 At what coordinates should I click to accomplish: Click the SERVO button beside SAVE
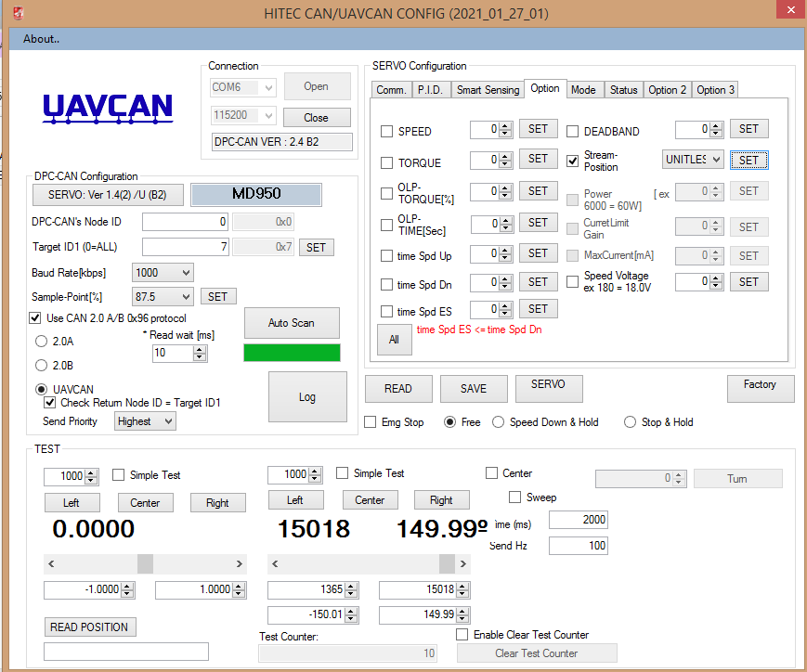[x=549, y=389]
